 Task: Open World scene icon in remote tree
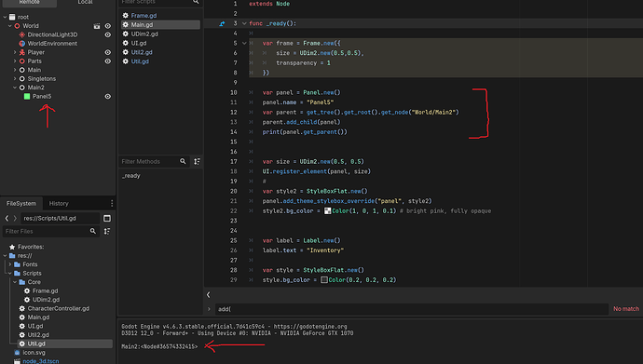click(97, 26)
